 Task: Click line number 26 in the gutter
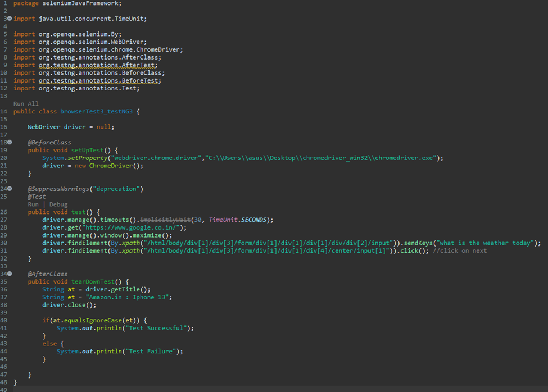click(x=3, y=212)
